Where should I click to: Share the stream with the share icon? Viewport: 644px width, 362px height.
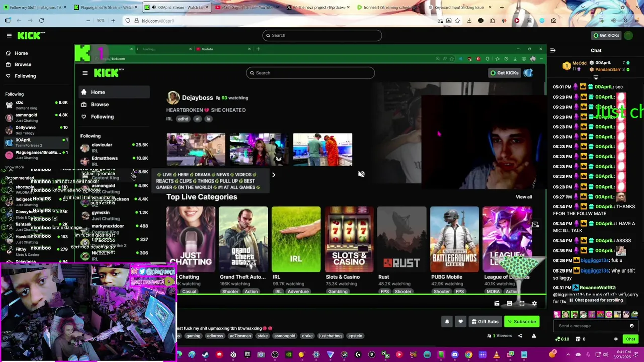(x=520, y=336)
